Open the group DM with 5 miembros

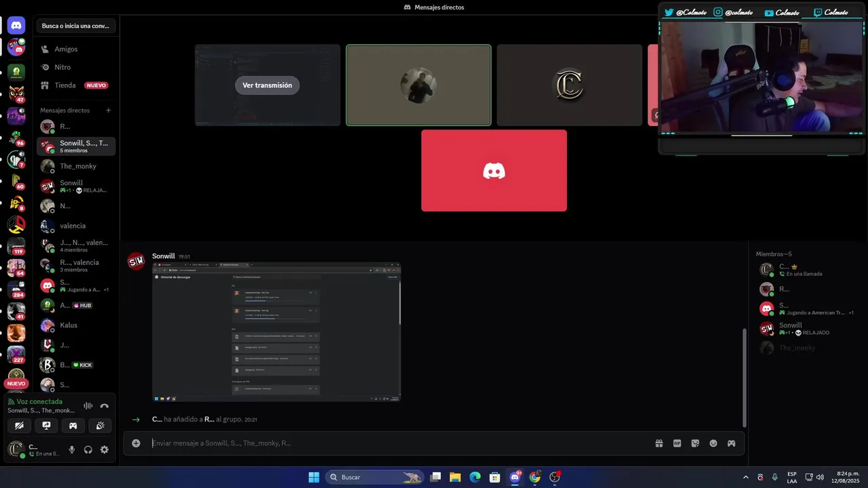[x=76, y=146]
